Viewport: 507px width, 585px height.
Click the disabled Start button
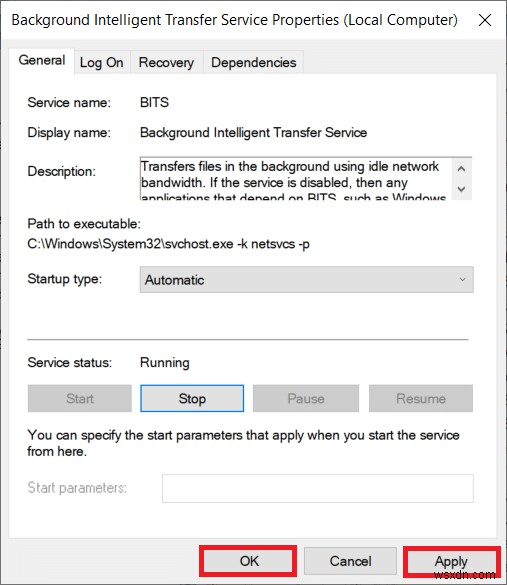click(x=80, y=398)
